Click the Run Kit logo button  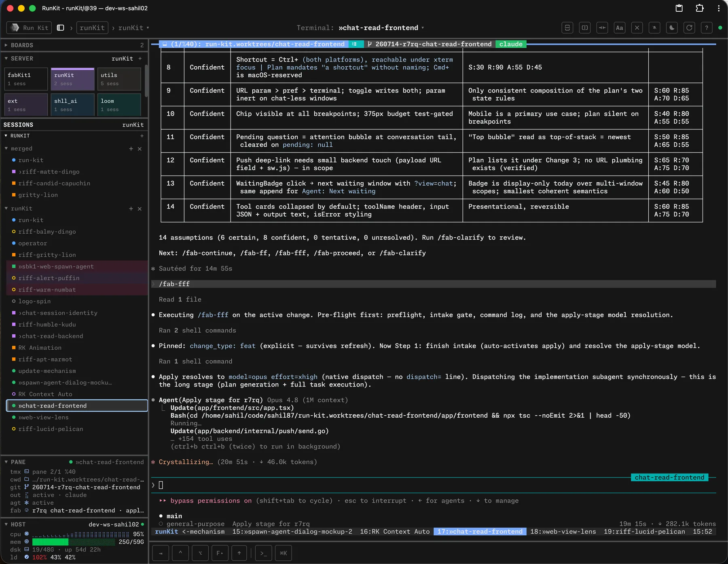[29, 27]
